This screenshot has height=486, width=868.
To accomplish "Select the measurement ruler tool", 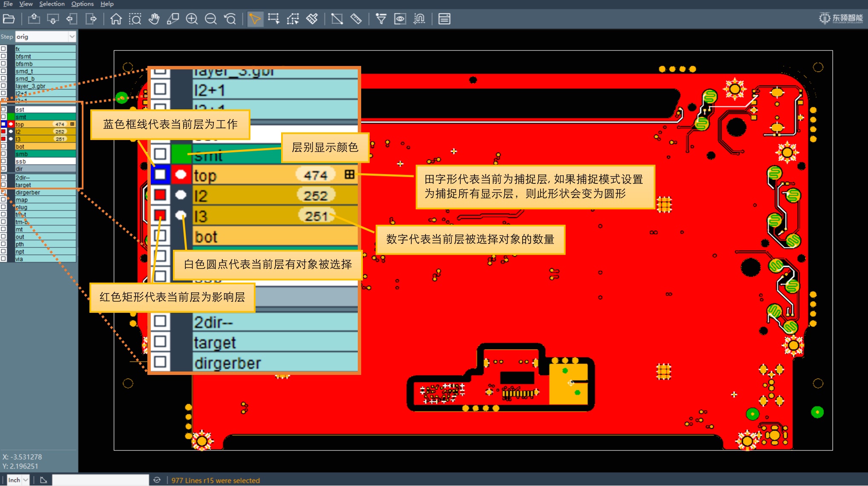I will point(356,19).
